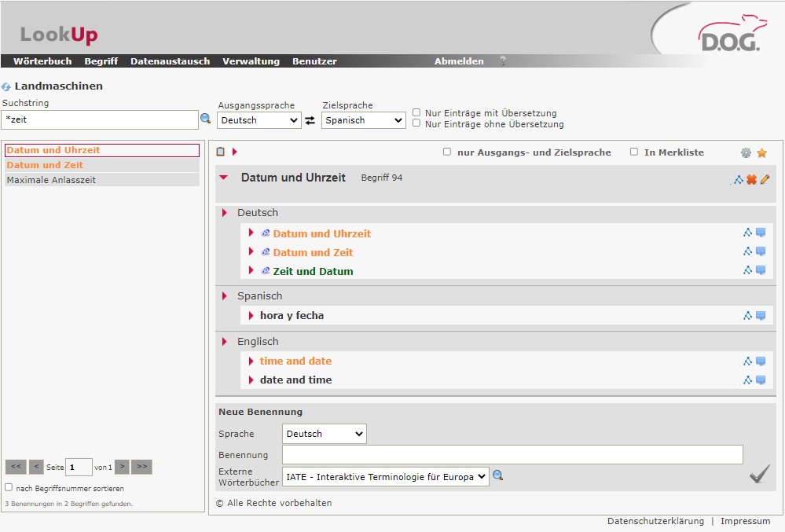Image resolution: width=785 pixels, height=532 pixels.
Task: Open the Verwaltung menu
Action: [x=251, y=61]
